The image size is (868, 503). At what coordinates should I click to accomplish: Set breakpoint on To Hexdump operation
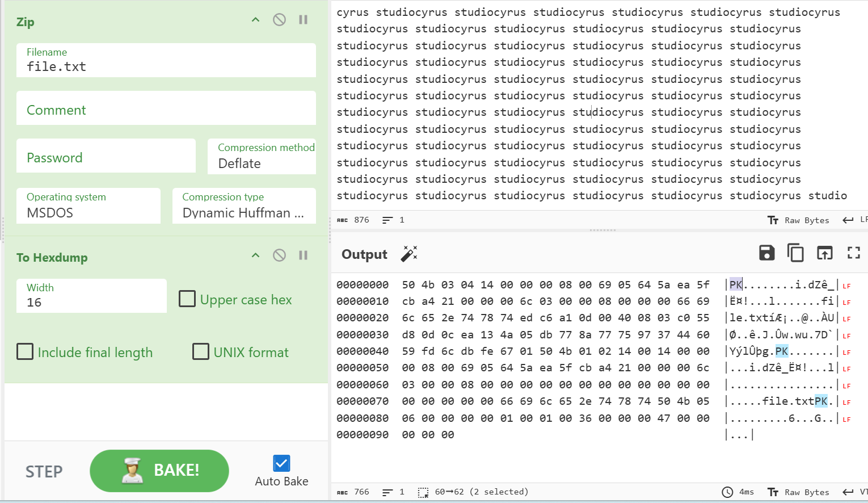click(303, 255)
